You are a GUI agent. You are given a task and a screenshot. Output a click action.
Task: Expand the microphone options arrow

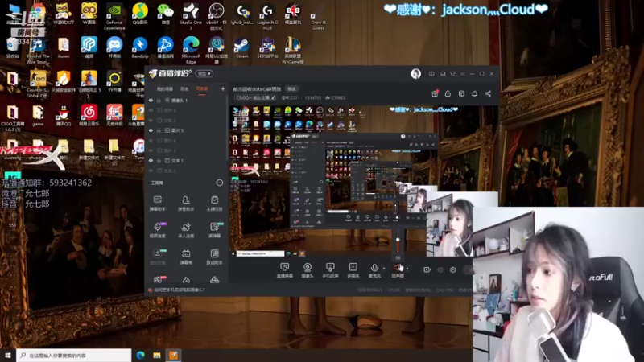[384, 269]
